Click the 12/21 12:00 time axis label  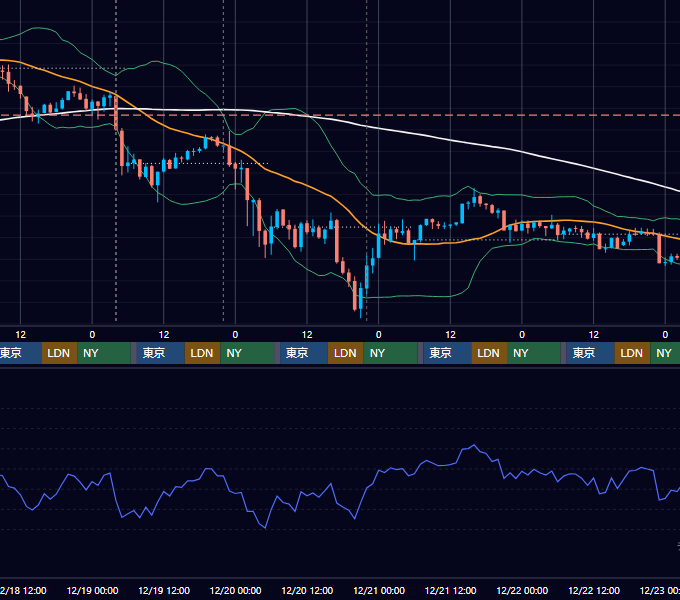point(450,590)
